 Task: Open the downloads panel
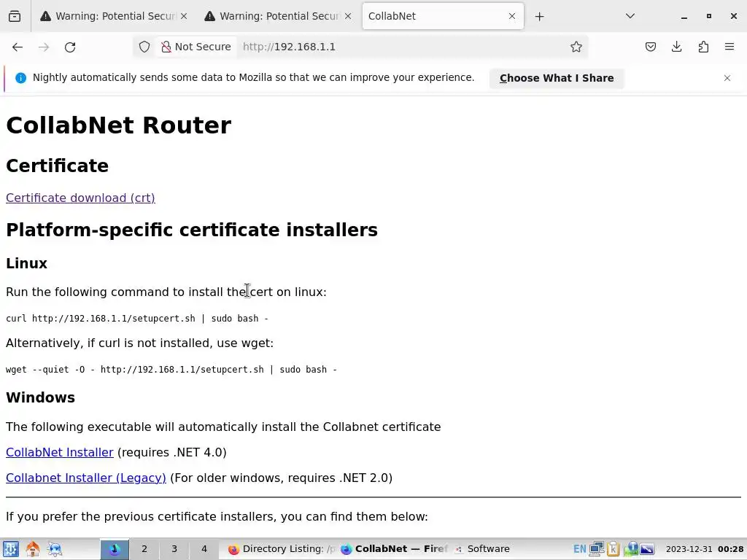pyautogui.click(x=676, y=47)
